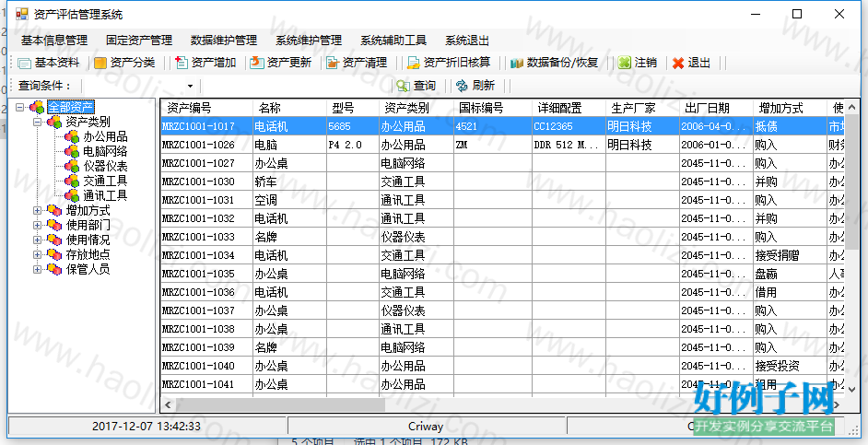Select the vertical scrollbar thumb of the table

851,182
